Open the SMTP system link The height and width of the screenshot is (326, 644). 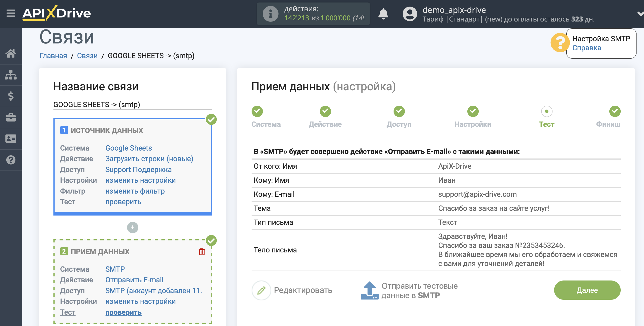click(115, 269)
